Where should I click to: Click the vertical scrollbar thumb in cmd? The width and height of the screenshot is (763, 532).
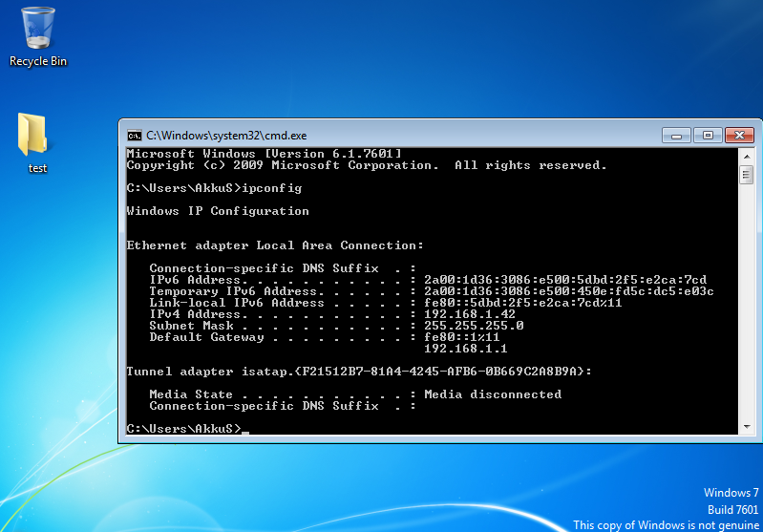[747, 175]
